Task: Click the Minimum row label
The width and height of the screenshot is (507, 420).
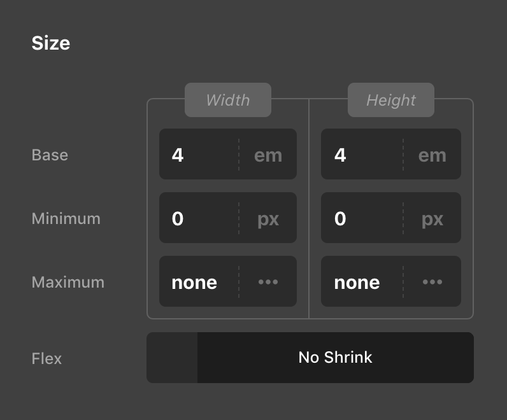Action: coord(66,218)
